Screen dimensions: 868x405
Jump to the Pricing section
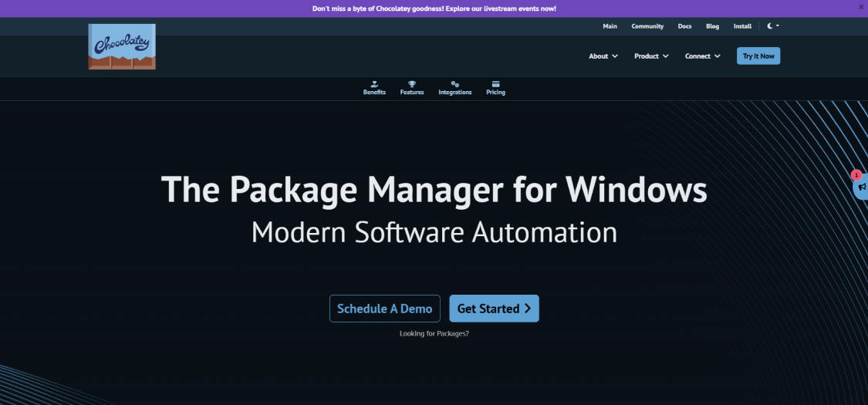click(495, 88)
